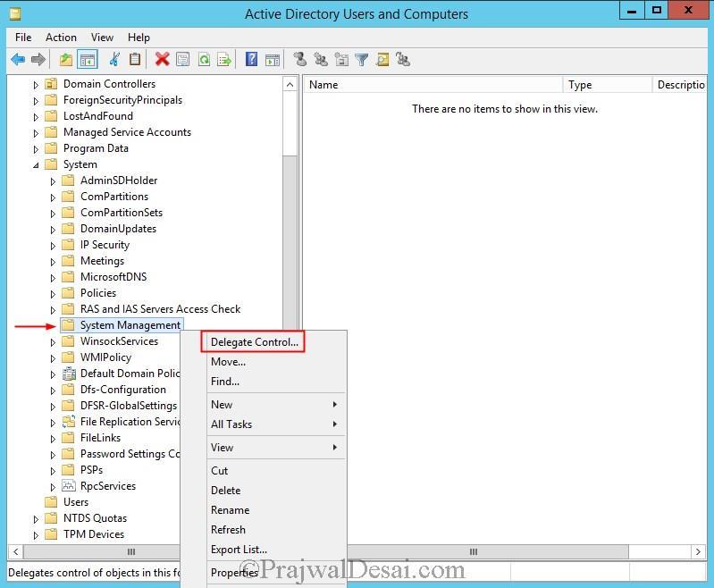The image size is (714, 588).
Task: Click the Create new group toolbar icon
Action: pos(321,59)
